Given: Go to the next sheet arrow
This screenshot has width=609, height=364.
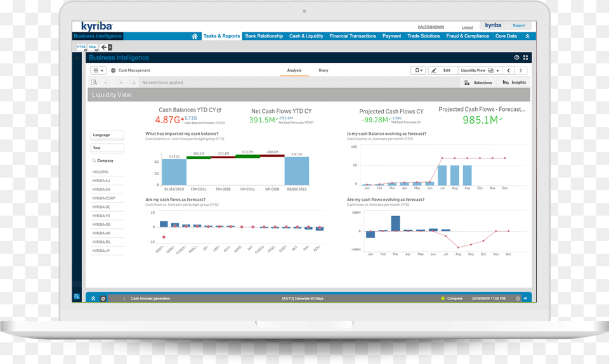Looking at the screenshot, I should coord(521,70).
